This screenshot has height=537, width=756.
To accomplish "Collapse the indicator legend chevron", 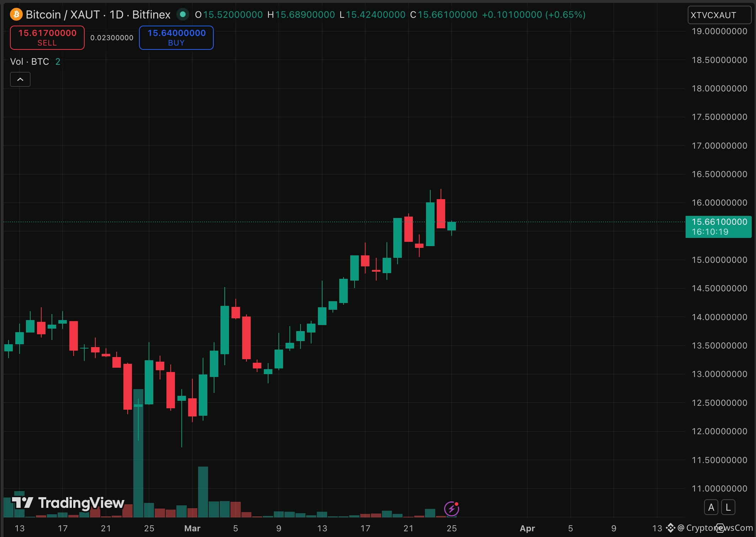I will click(x=20, y=79).
